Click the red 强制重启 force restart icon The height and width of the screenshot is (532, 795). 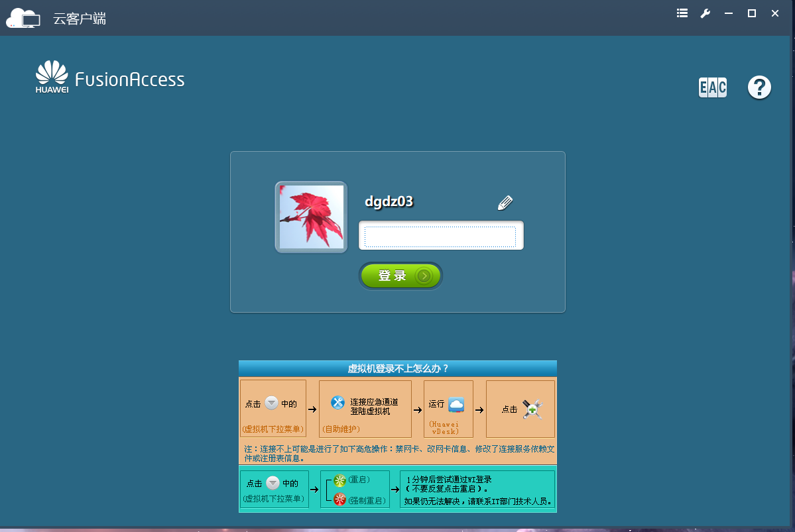339,500
